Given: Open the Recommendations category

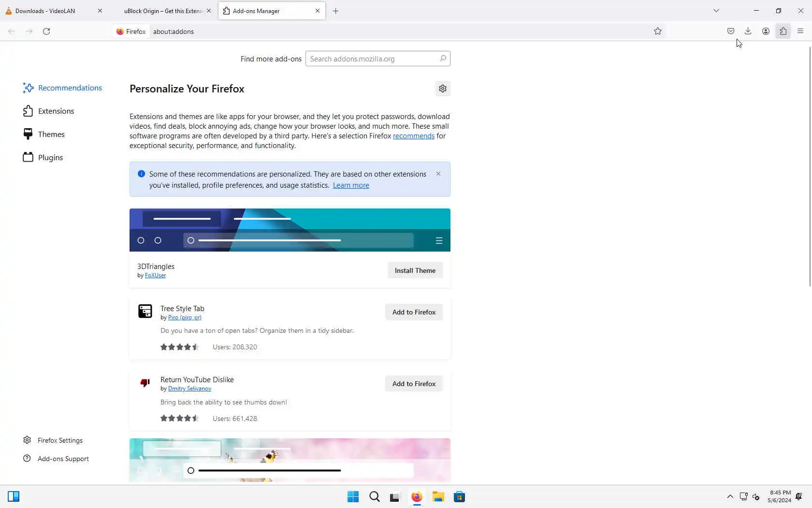Looking at the screenshot, I should (63, 88).
